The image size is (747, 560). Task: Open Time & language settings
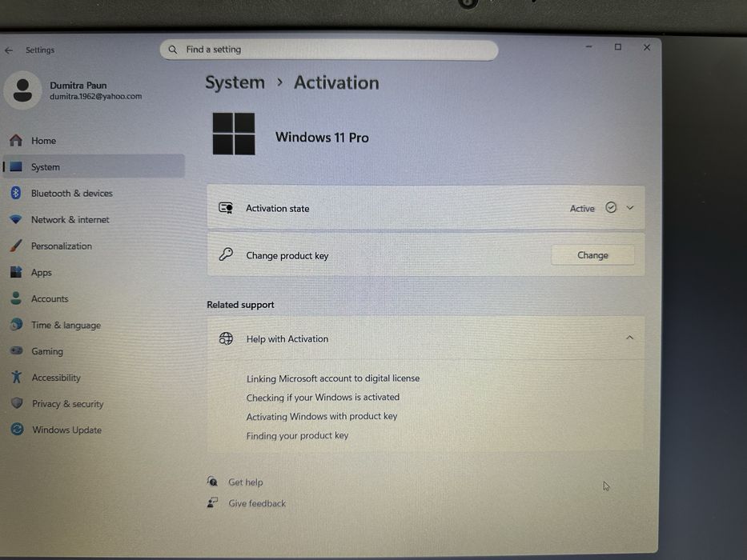(x=94, y=325)
